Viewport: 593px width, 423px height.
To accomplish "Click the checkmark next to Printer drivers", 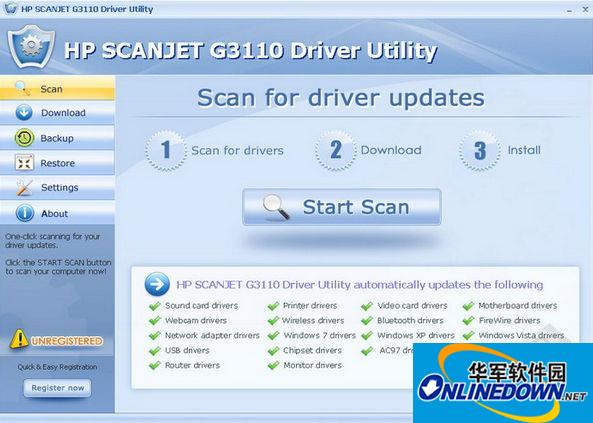I will point(273,306).
